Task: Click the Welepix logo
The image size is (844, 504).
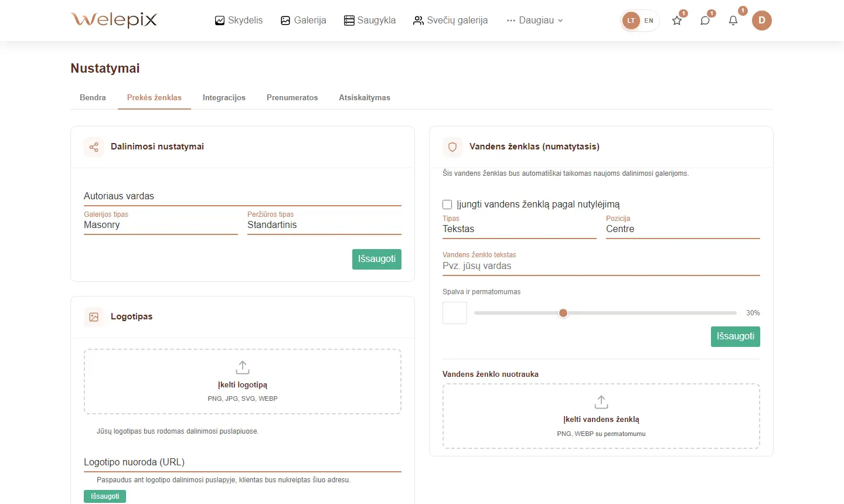Action: tap(114, 20)
